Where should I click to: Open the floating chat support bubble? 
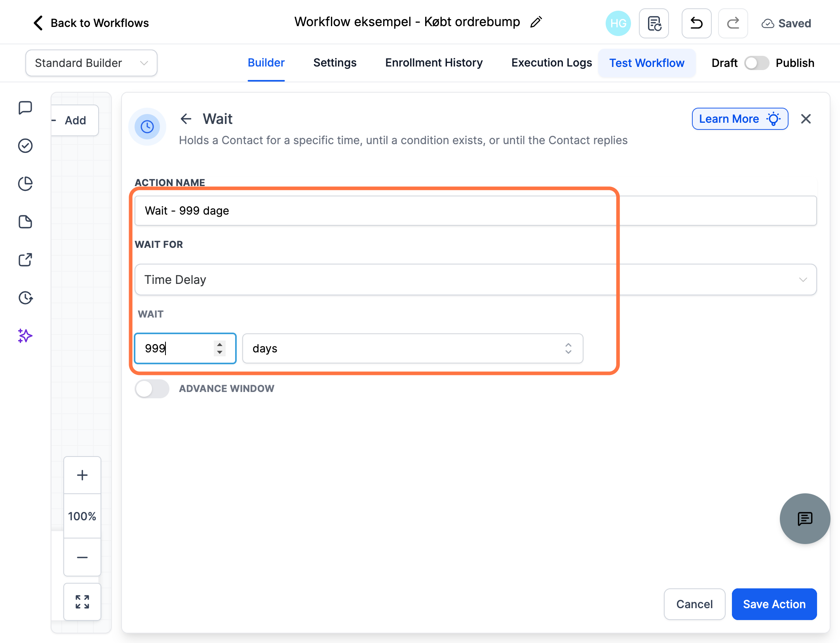[x=805, y=518]
